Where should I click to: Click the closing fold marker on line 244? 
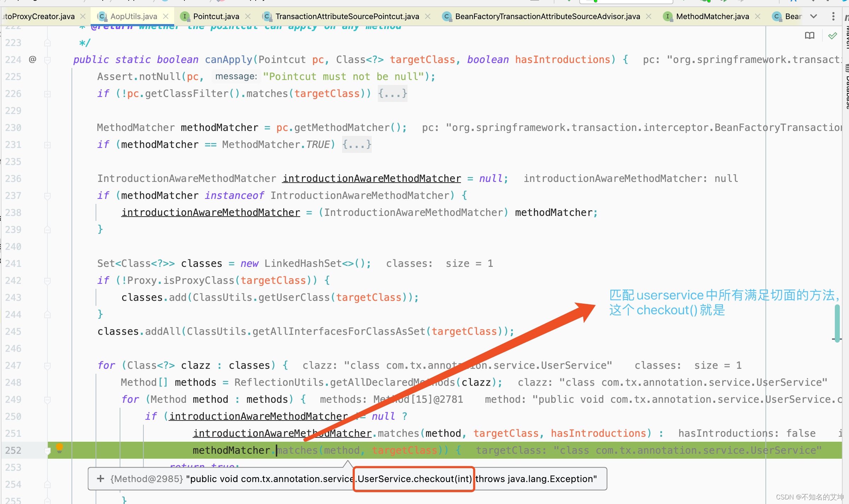(47, 315)
